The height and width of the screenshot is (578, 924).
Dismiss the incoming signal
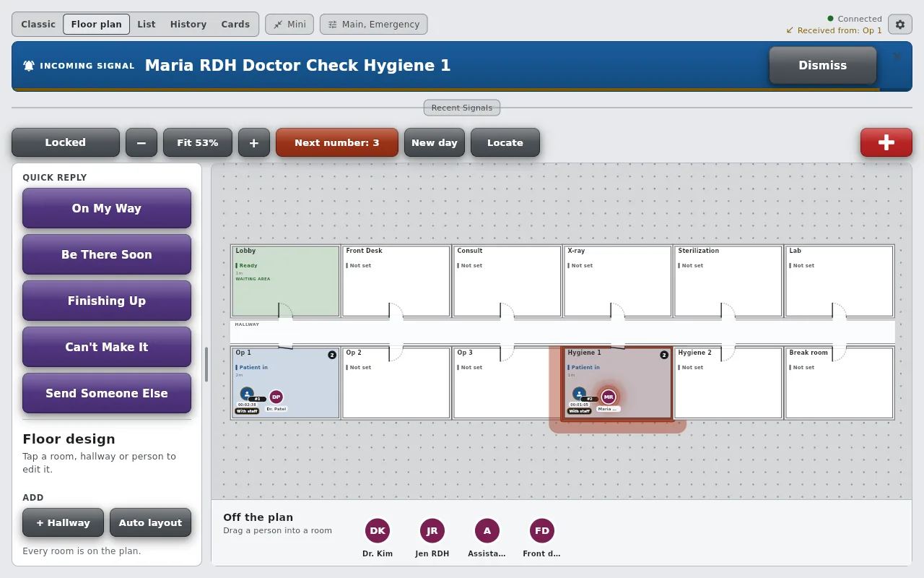coord(823,65)
